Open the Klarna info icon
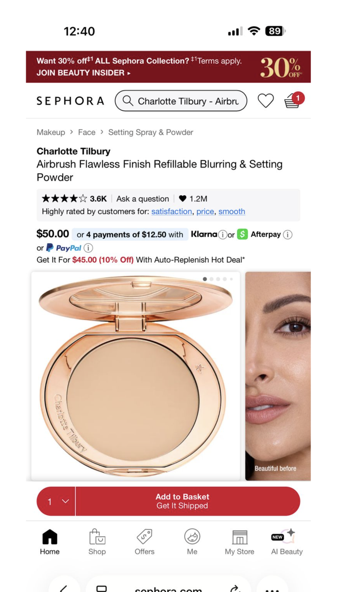The image size is (364, 592). [222, 235]
